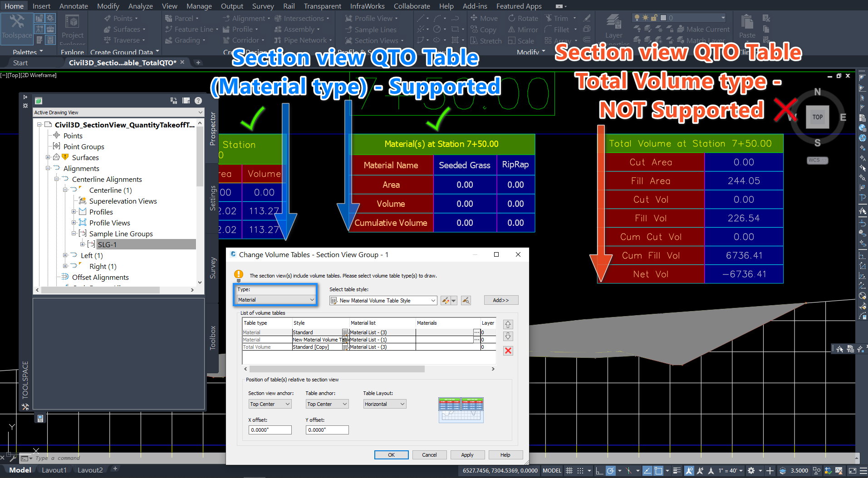Open the Toolspace palette button

[x=17, y=28]
